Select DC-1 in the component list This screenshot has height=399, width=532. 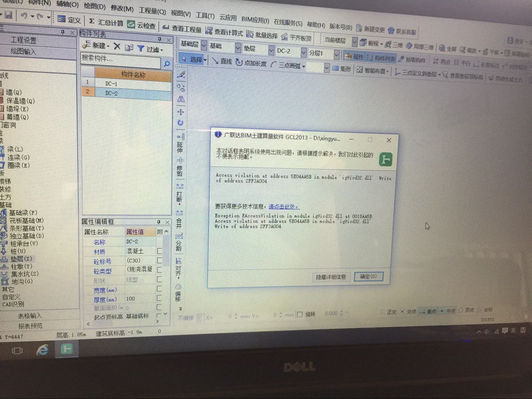click(x=133, y=84)
